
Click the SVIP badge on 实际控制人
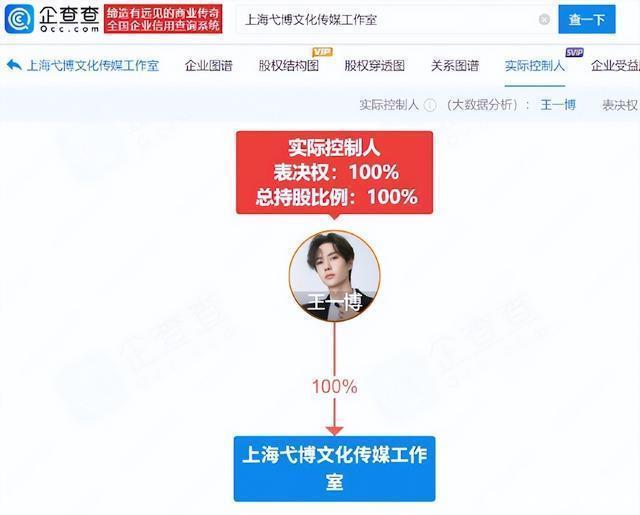coord(575,52)
